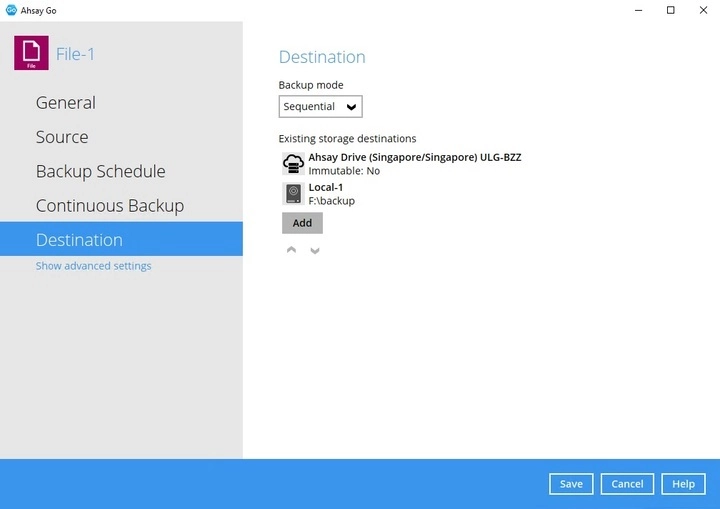Click the Ahsay Go app logo in the title bar
The height and width of the screenshot is (509, 720).
pos(11,10)
